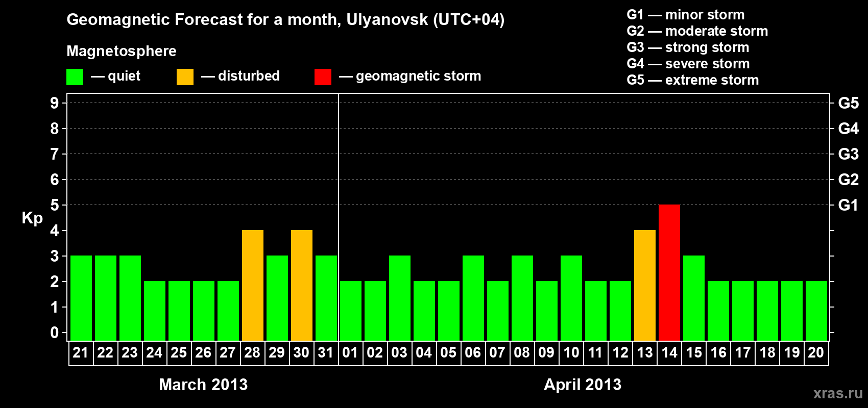Screen dimensions: 868x408
Task: Click the green bar for March 21
Action: (81, 298)
